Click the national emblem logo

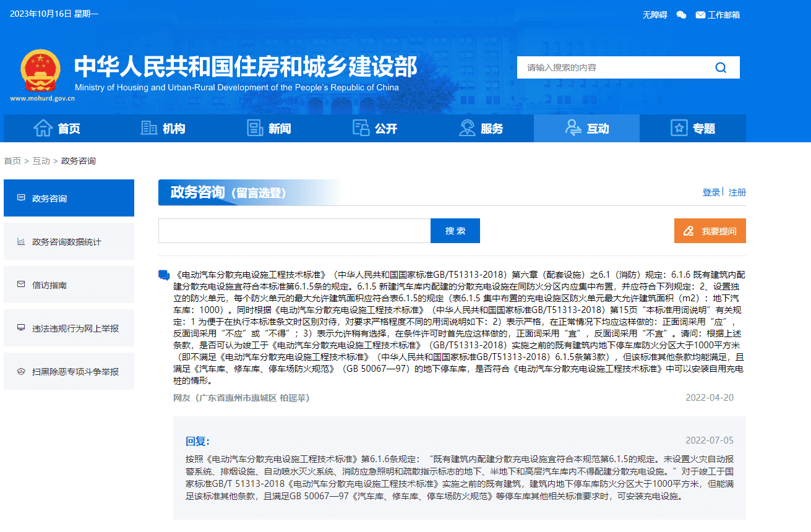pyautogui.click(x=40, y=71)
